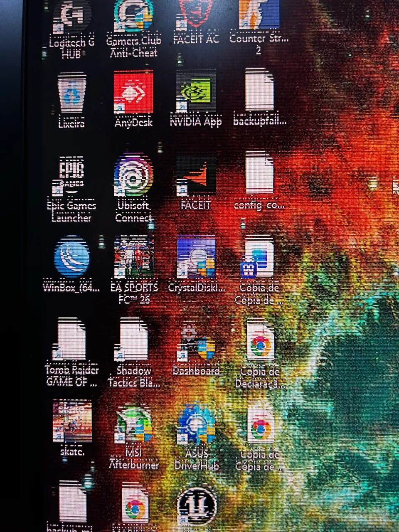The height and width of the screenshot is (532, 399).
Task: Launch EA SPORTS FC 26
Action: 134,257
